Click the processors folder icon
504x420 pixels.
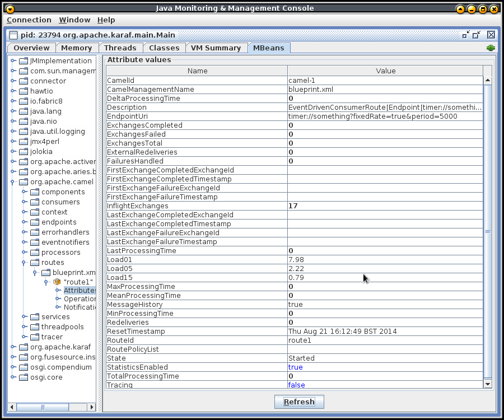pos(34,253)
